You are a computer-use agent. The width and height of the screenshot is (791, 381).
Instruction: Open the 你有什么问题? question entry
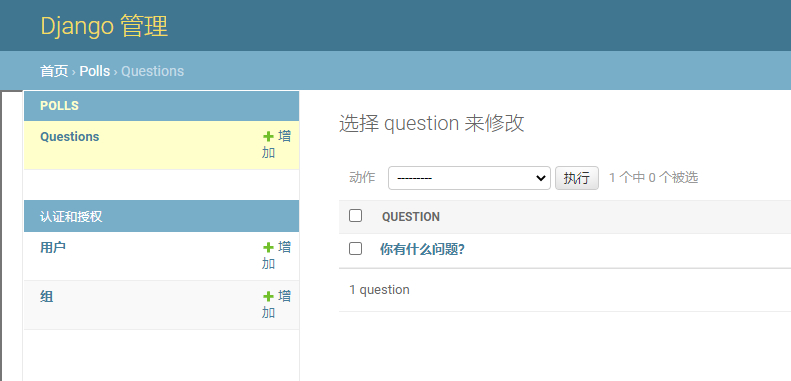(422, 250)
